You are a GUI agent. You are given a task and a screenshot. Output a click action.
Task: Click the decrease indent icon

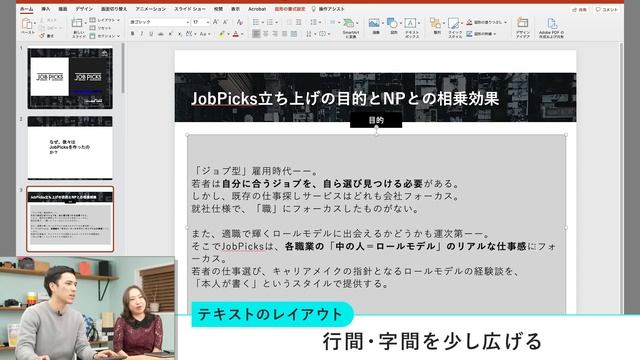coord(289,22)
